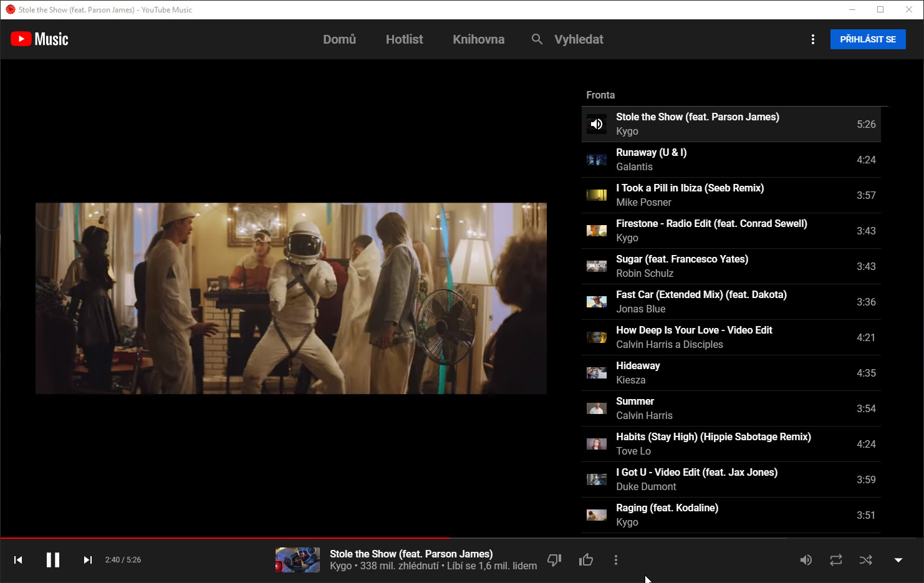Play Raging (feat. Kodaline)
The height and width of the screenshot is (583, 924).
coord(731,515)
